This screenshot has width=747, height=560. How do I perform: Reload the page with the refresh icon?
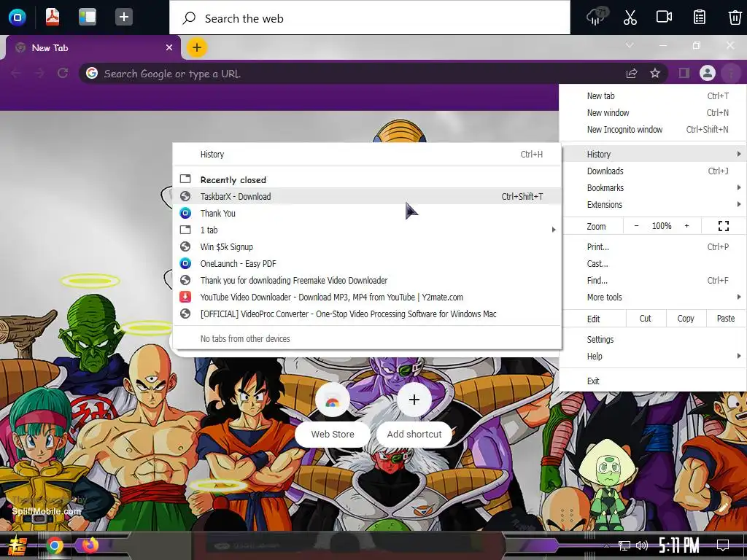(x=63, y=74)
